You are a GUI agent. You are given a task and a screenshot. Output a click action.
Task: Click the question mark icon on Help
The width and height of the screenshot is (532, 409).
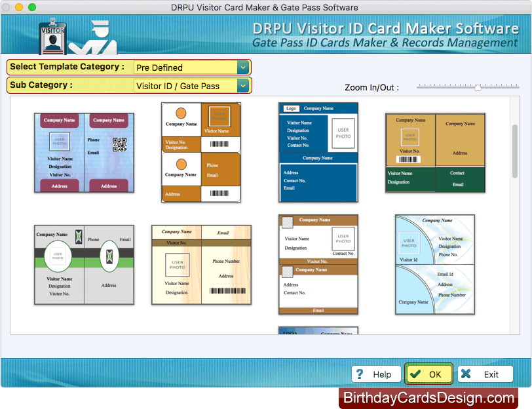point(360,374)
